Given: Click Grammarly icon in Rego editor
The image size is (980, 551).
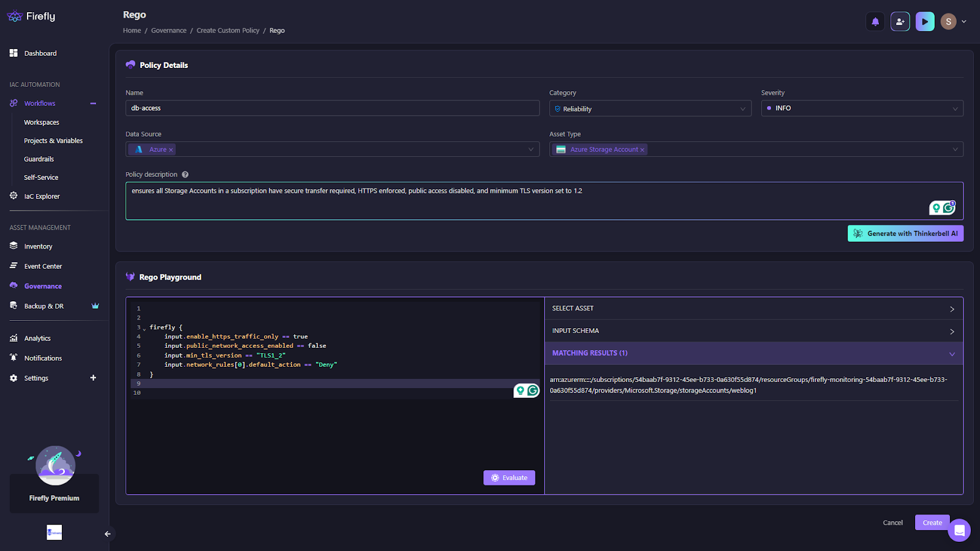Looking at the screenshot, I should (x=533, y=391).
